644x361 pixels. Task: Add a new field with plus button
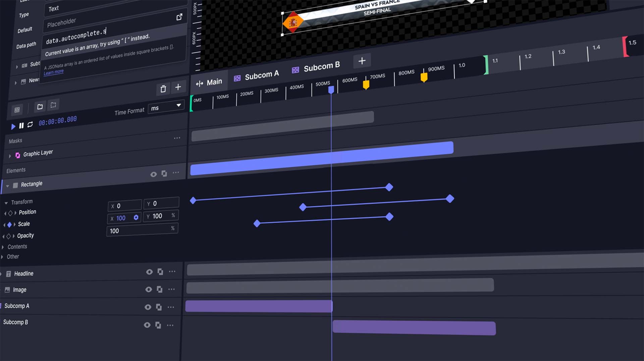click(178, 87)
